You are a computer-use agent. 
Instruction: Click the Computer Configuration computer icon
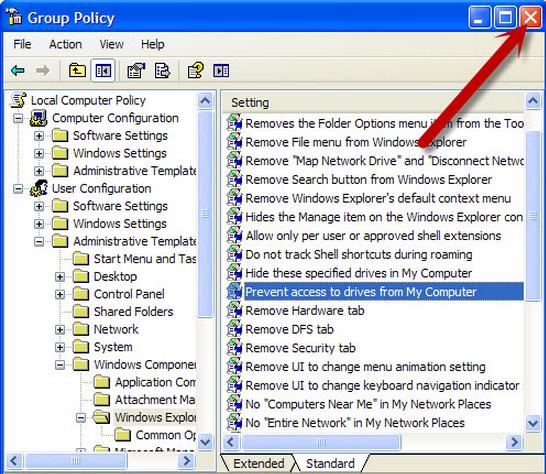39,118
